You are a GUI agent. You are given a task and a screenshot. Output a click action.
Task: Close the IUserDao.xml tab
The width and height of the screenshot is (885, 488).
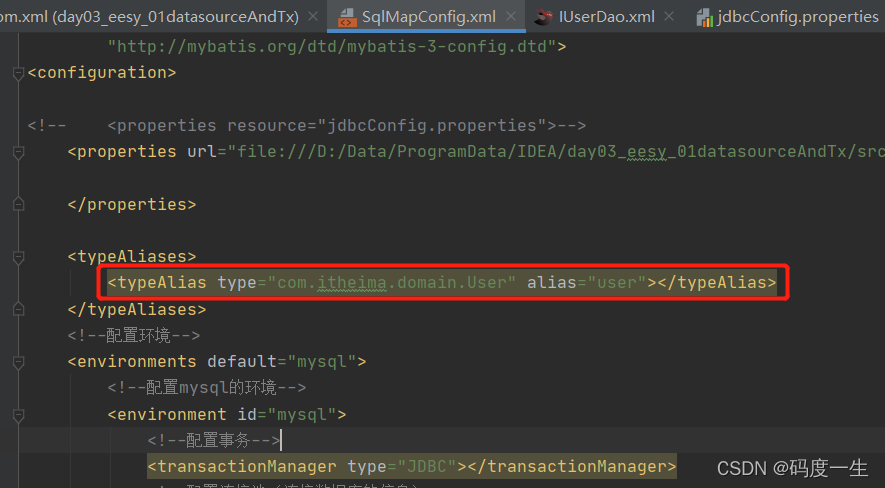669,17
